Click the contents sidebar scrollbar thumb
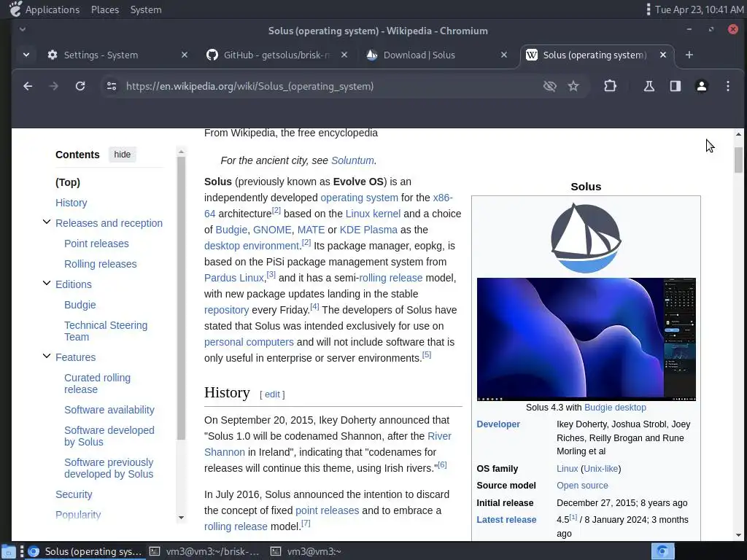747x560 pixels. click(x=181, y=297)
